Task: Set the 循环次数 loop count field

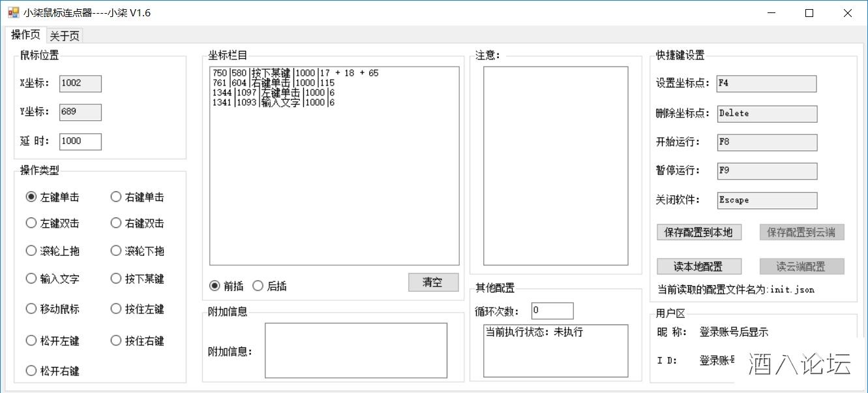Action: click(551, 310)
